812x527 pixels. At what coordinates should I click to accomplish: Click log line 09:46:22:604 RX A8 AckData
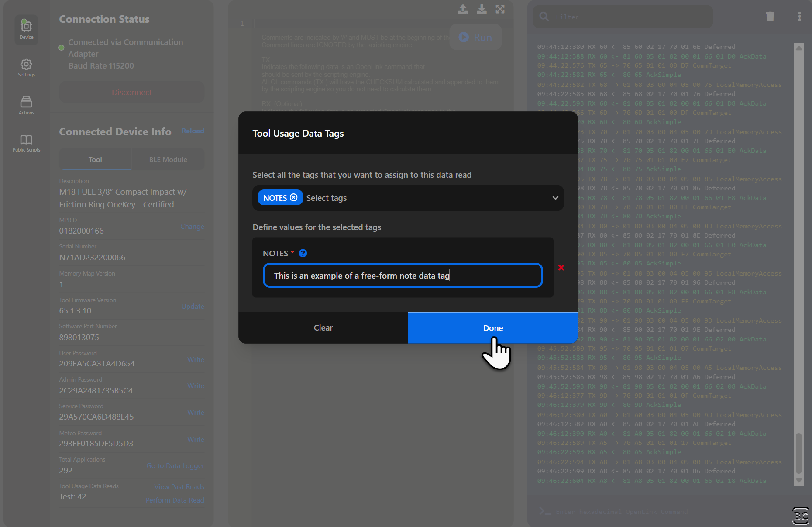coord(652,481)
